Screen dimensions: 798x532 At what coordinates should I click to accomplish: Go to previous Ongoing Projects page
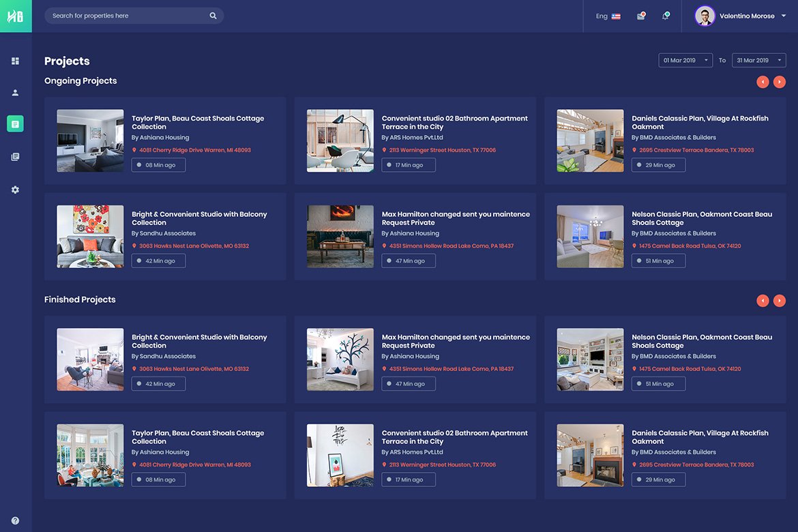763,82
